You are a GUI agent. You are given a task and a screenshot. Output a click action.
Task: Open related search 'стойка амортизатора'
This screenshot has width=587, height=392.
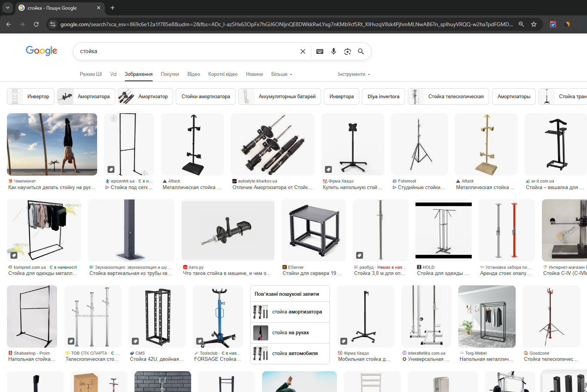(290, 312)
